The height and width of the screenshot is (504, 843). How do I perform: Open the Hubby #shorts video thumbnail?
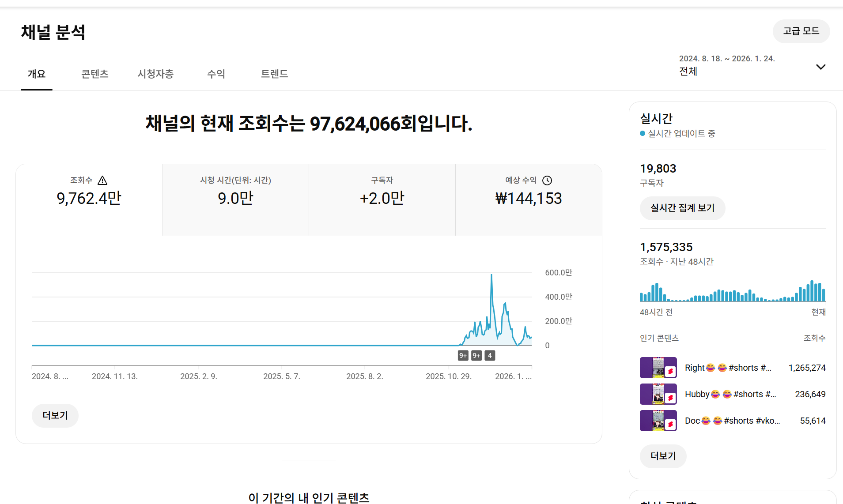point(658,394)
